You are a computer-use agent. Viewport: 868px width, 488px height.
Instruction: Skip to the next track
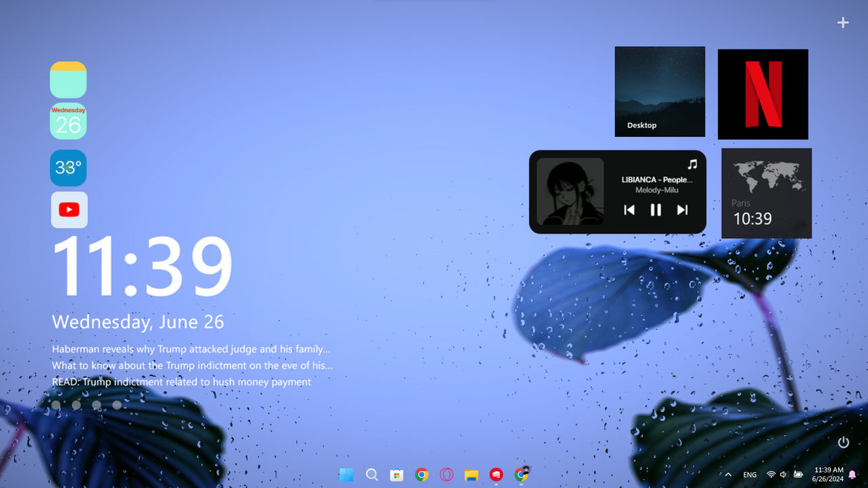coord(682,209)
